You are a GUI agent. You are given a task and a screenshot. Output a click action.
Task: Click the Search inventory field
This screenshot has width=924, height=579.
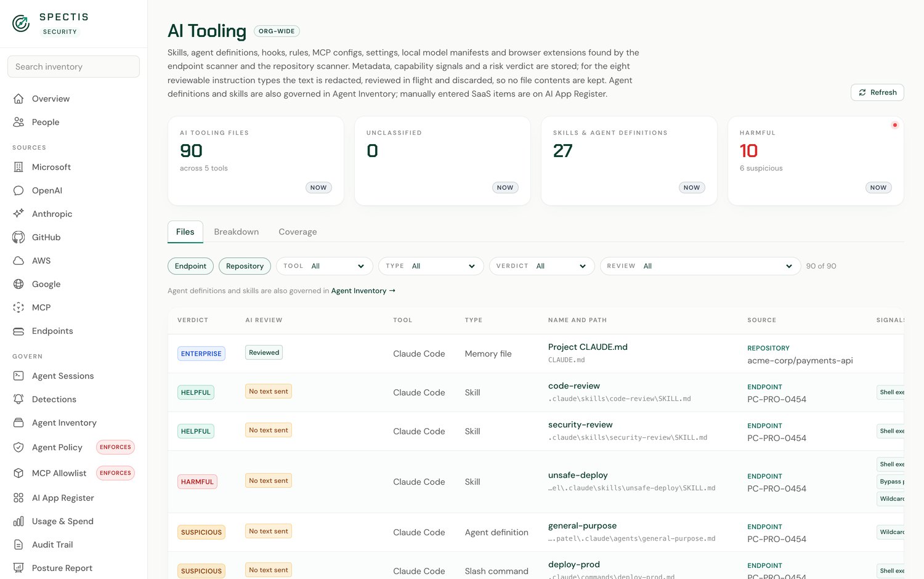(73, 67)
